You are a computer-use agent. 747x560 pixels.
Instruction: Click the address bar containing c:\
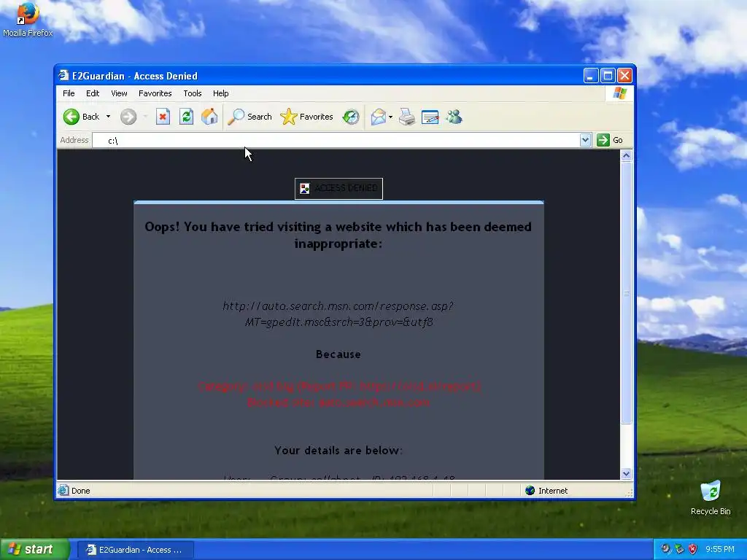click(x=336, y=140)
